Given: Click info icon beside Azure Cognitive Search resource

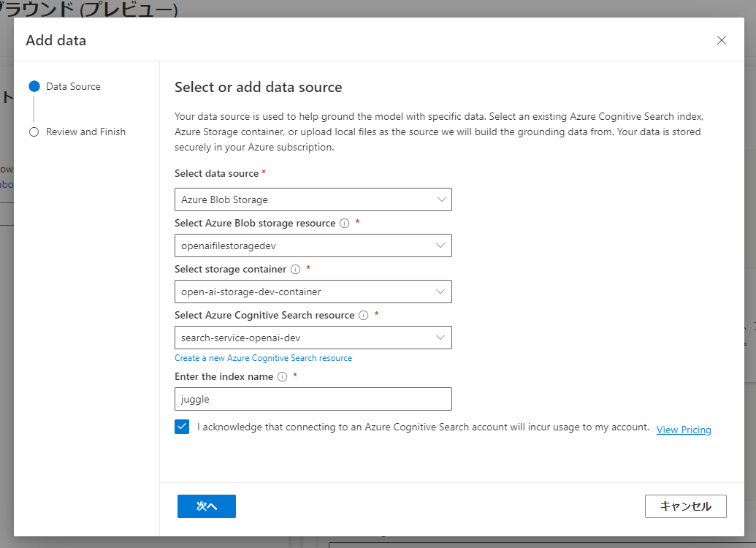Looking at the screenshot, I should coord(364,316).
